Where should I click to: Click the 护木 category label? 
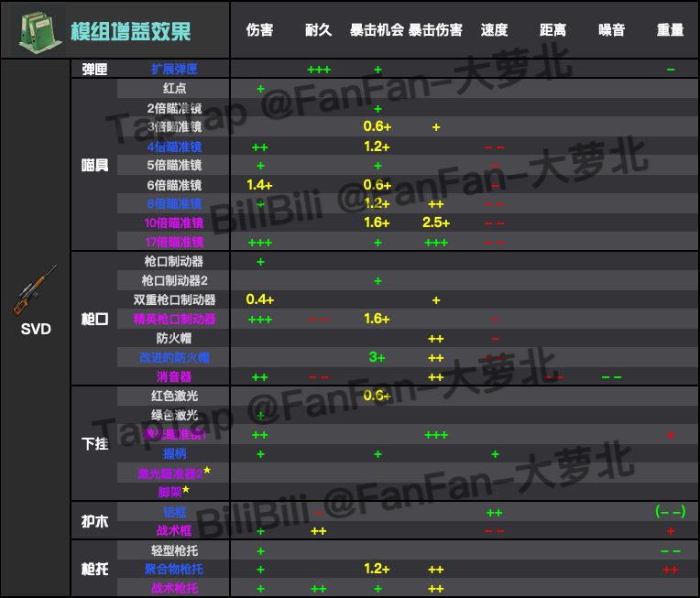pos(94,521)
